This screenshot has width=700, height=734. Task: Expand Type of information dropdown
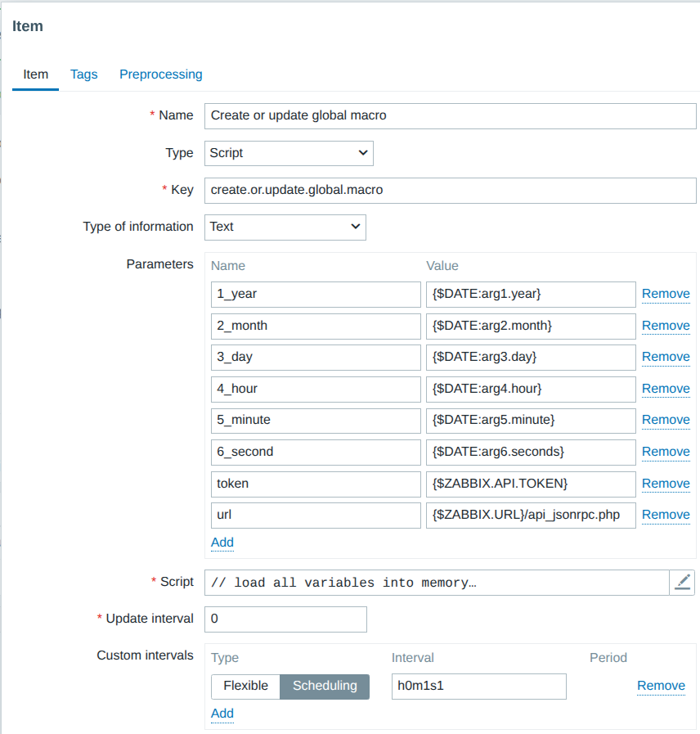pyautogui.click(x=285, y=227)
